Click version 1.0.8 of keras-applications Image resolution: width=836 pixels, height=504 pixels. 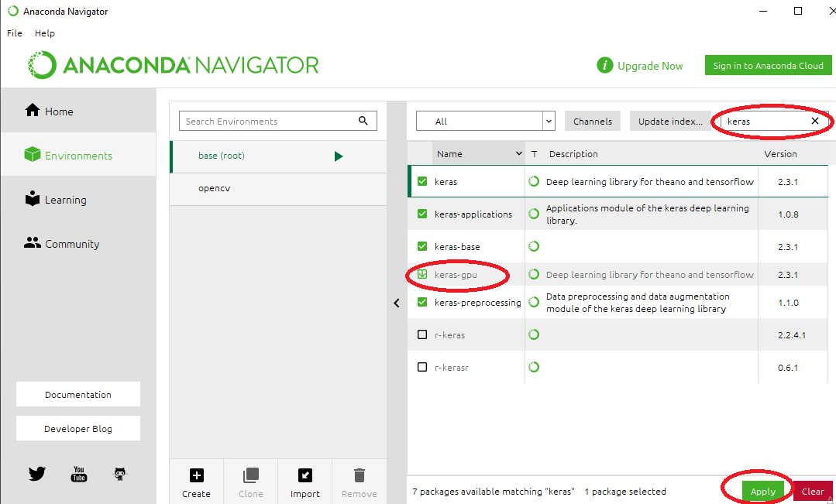tap(788, 214)
